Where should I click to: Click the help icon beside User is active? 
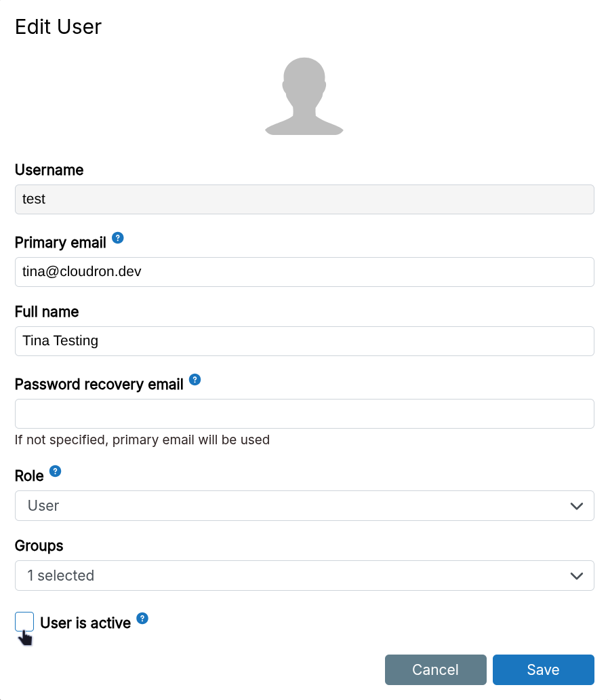tap(142, 618)
